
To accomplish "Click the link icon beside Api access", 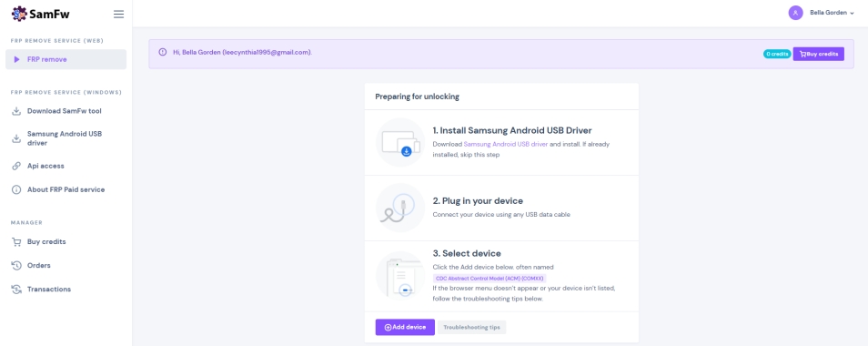I will coord(16,166).
